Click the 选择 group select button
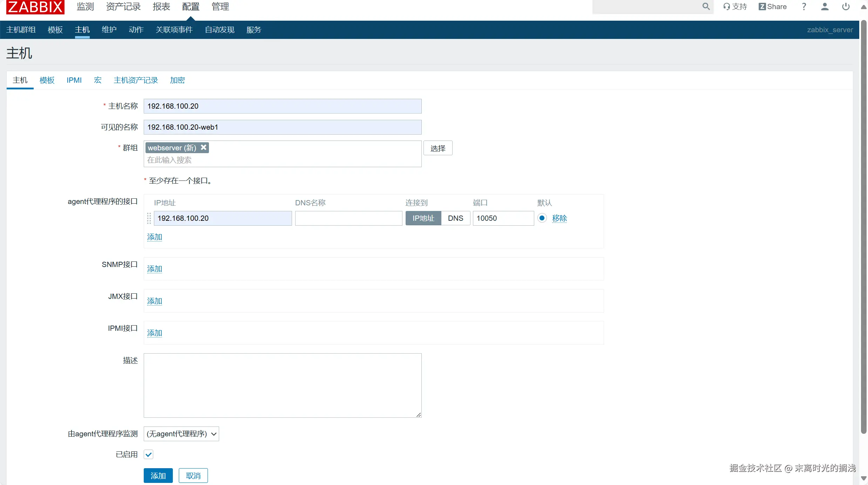Image resolution: width=868 pixels, height=485 pixels. pyautogui.click(x=438, y=148)
